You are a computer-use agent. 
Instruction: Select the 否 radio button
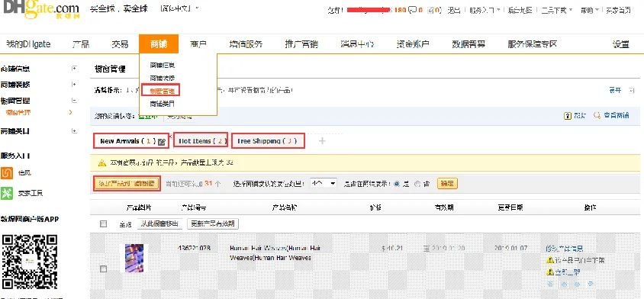click(417, 184)
